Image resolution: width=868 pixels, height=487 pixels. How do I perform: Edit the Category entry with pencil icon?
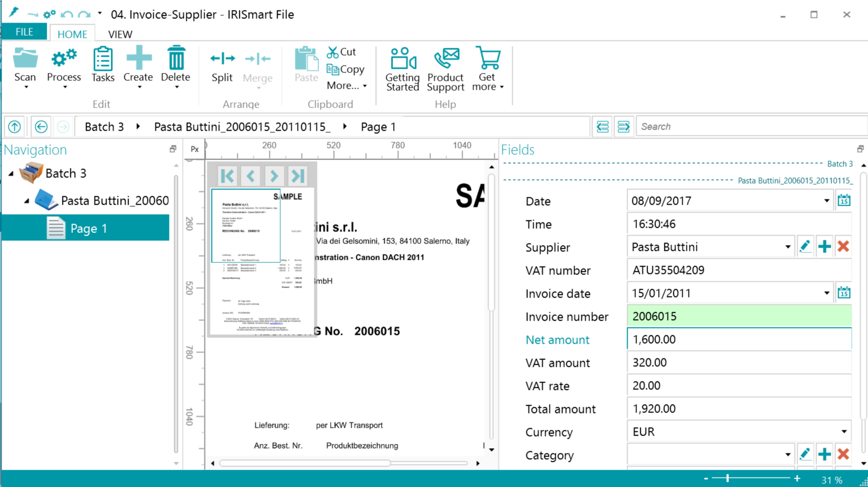click(805, 454)
